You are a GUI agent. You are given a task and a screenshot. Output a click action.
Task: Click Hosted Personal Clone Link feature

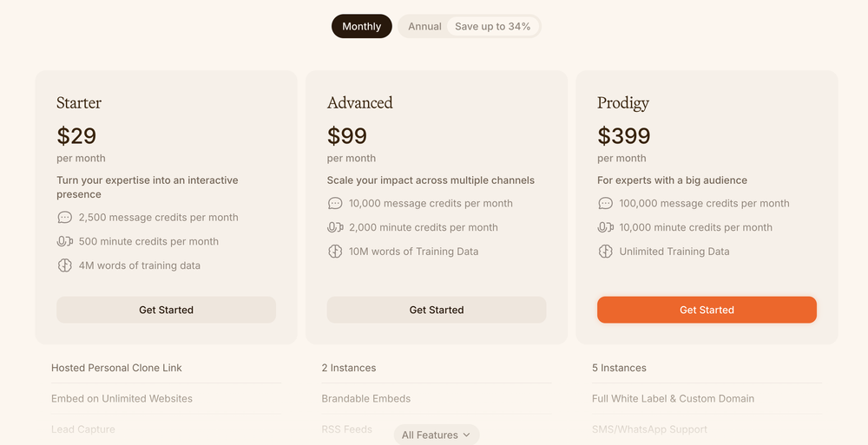116,368
